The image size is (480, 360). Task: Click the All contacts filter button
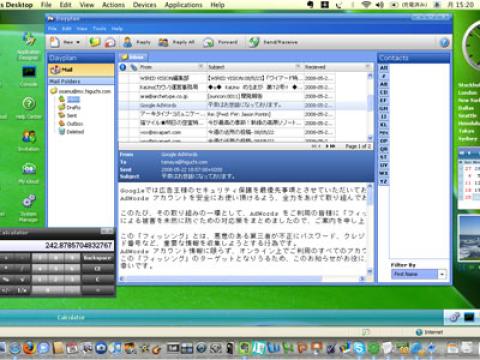point(384,68)
